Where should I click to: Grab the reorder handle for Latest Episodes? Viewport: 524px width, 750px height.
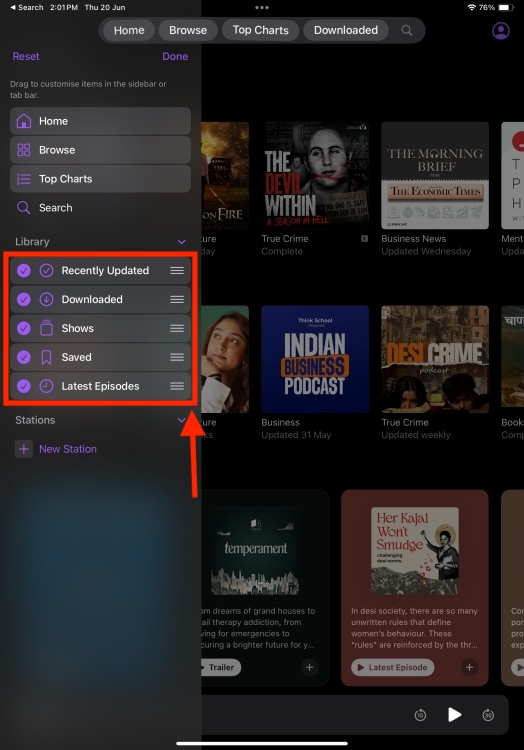177,386
